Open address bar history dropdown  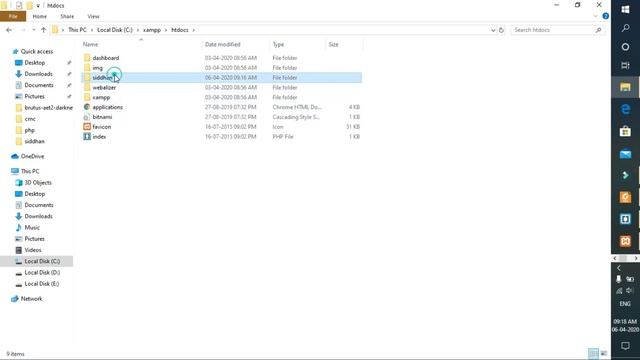pyautogui.click(x=493, y=30)
